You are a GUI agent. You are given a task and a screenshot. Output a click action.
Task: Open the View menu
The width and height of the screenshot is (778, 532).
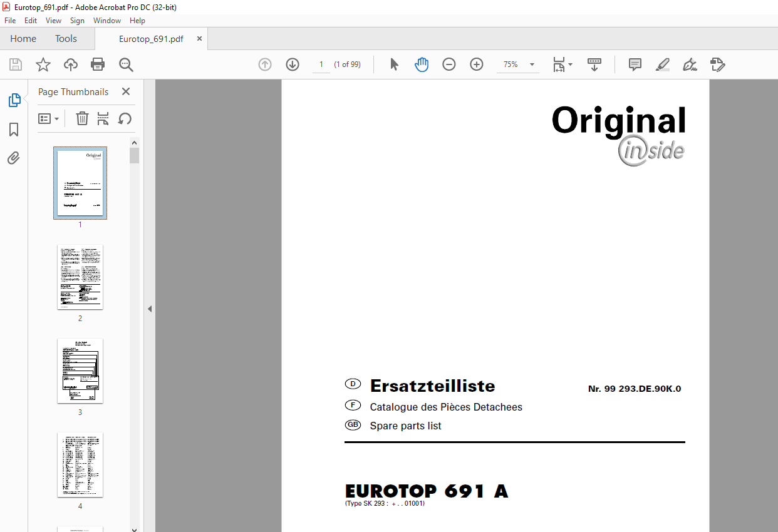pyautogui.click(x=53, y=21)
